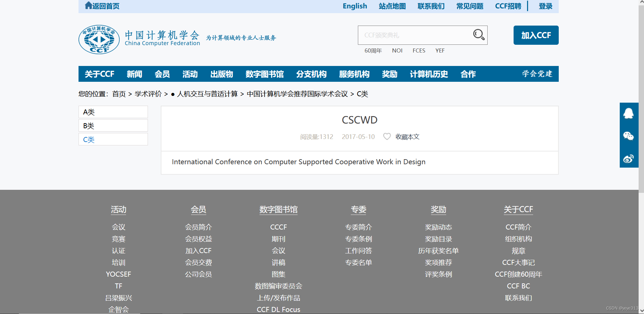The width and height of the screenshot is (644, 314).
Task: Toggle 收藏本文 to favorite this article
Action: [x=407, y=137]
